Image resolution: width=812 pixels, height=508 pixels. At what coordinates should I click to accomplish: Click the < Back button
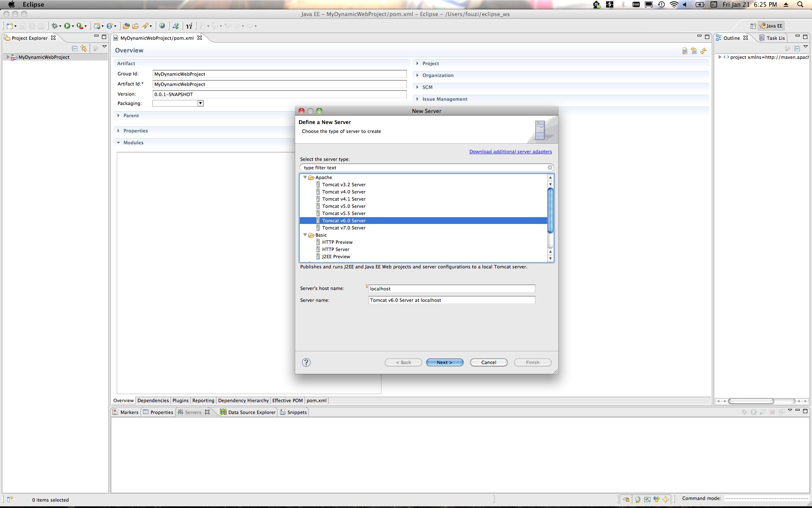click(403, 362)
